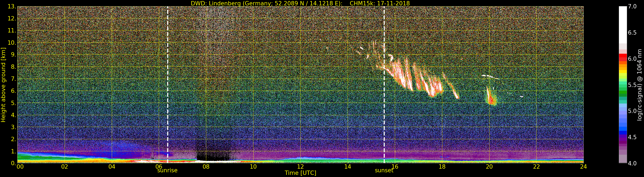Click the "11." height axis tick label
644x177 pixels.
[12, 31]
